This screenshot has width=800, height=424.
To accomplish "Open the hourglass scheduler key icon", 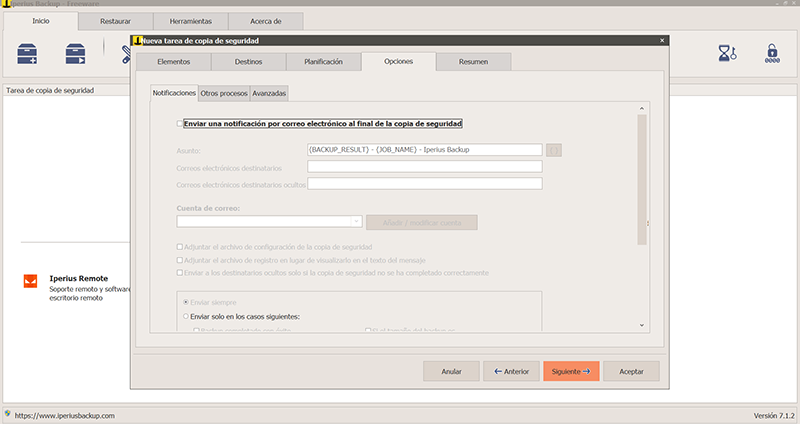I will click(x=727, y=53).
